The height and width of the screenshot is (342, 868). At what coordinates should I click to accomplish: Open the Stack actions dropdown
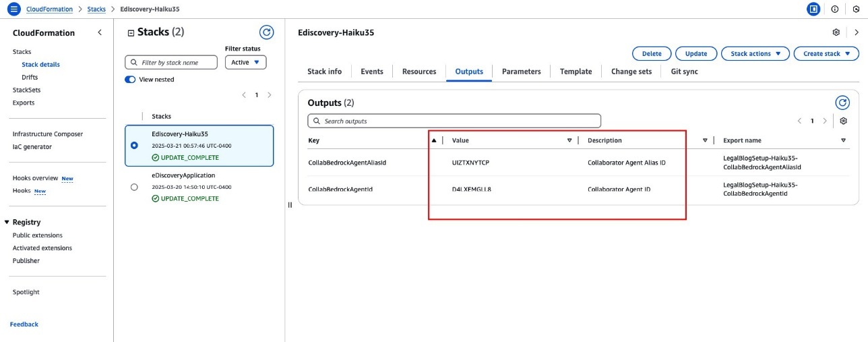[x=755, y=53]
